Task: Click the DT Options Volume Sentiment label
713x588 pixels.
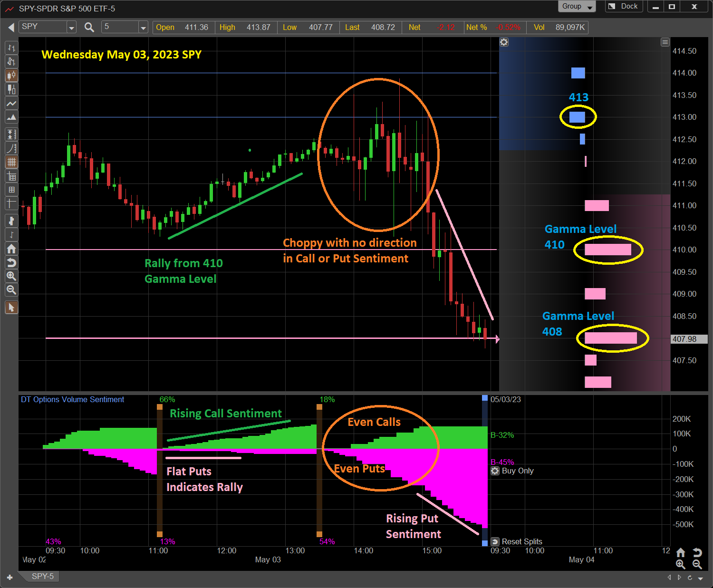Action: click(72, 399)
